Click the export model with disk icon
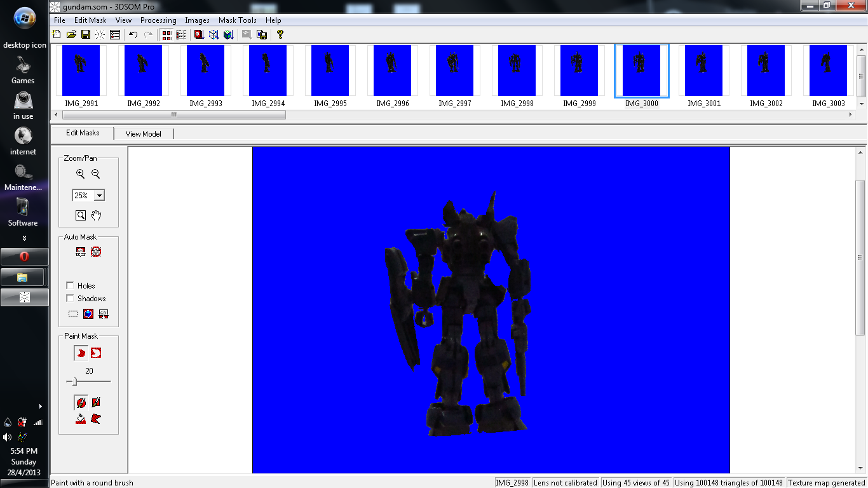This screenshot has height=488, width=868. pyautogui.click(x=262, y=34)
